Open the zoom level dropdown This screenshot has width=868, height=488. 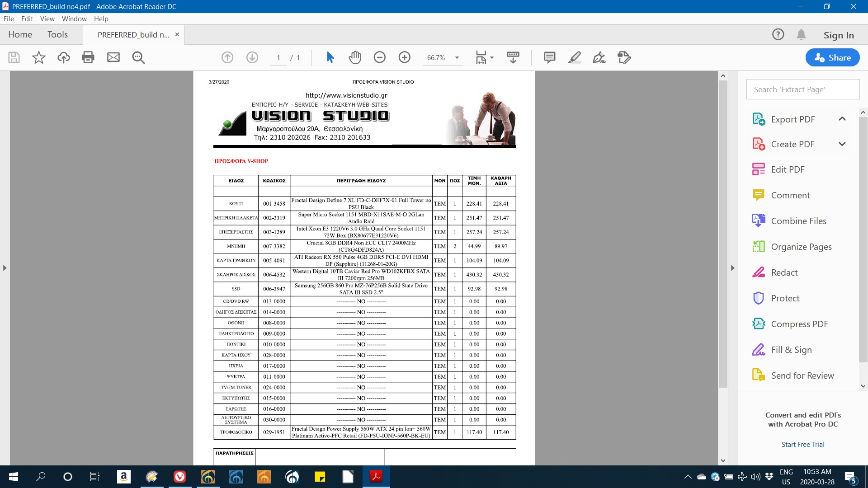click(x=457, y=58)
